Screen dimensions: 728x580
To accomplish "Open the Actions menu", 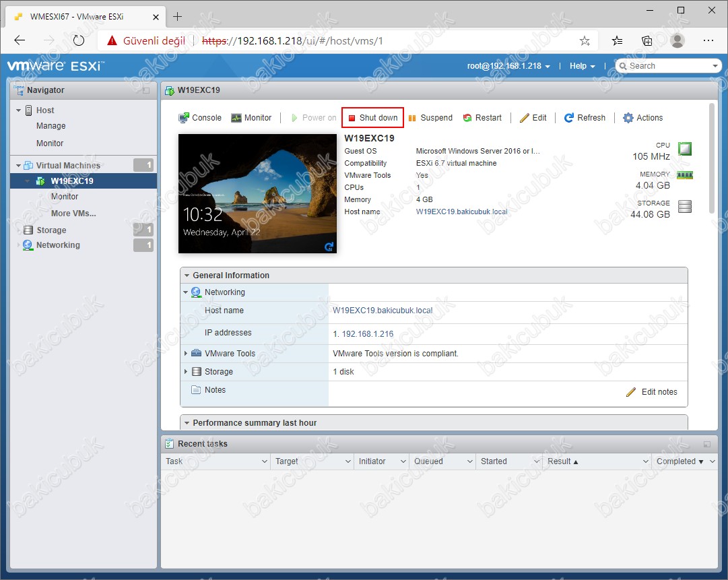I will [x=643, y=118].
